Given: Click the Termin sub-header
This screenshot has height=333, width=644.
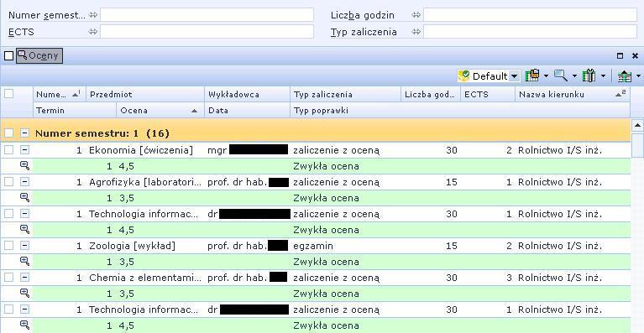Looking at the screenshot, I should click(75, 111).
